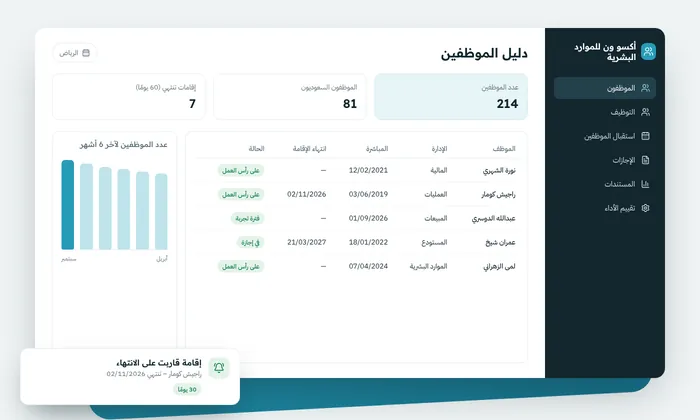
Task: Select employee لمى الزهراني
Action: click(499, 266)
